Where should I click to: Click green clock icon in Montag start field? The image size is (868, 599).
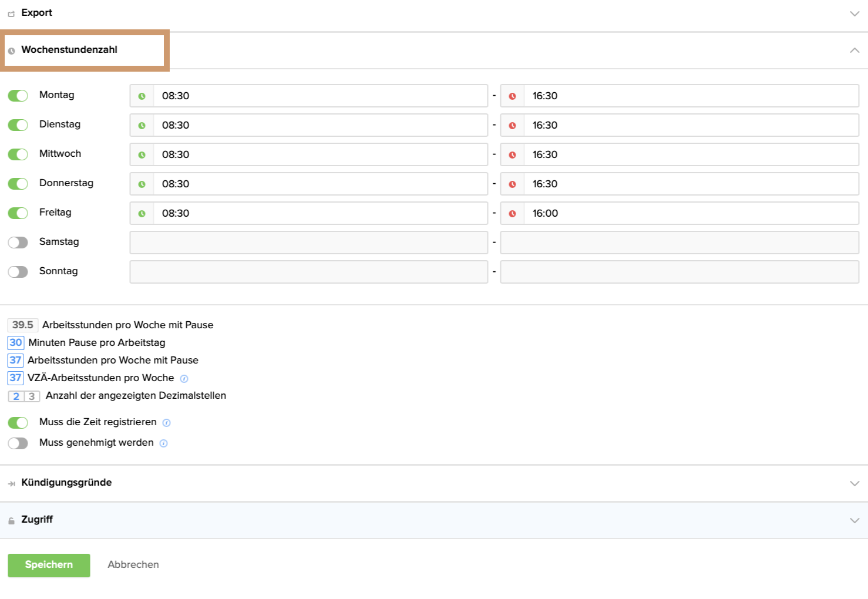tap(142, 96)
